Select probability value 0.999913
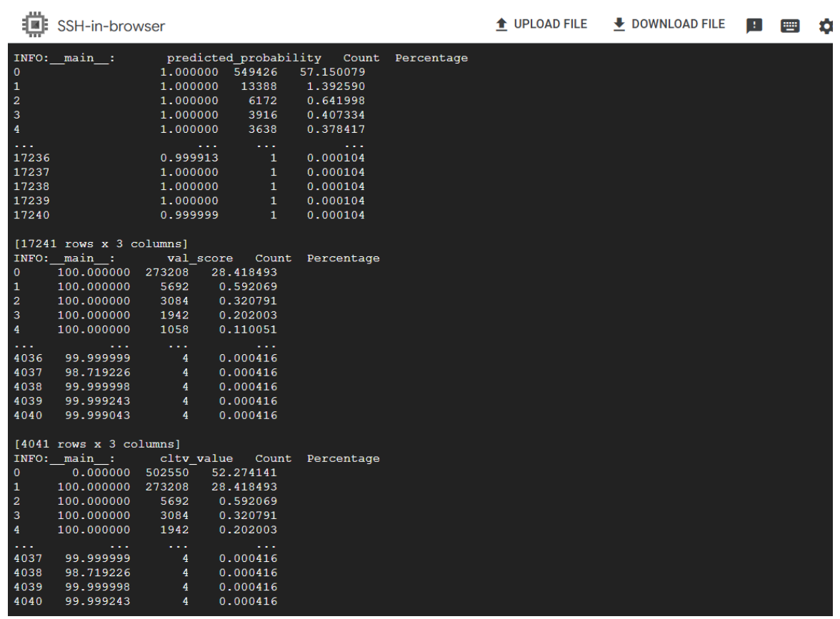This screenshot has width=840, height=619. click(x=189, y=158)
